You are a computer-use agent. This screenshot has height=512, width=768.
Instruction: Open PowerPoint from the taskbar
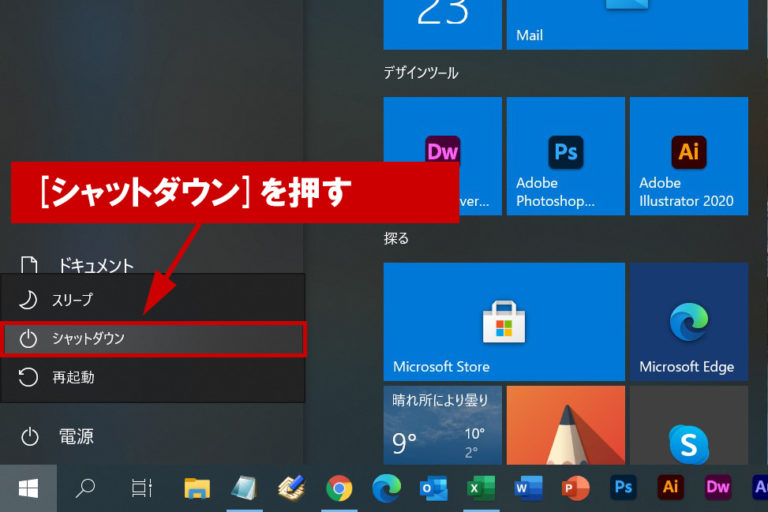[x=574, y=488]
